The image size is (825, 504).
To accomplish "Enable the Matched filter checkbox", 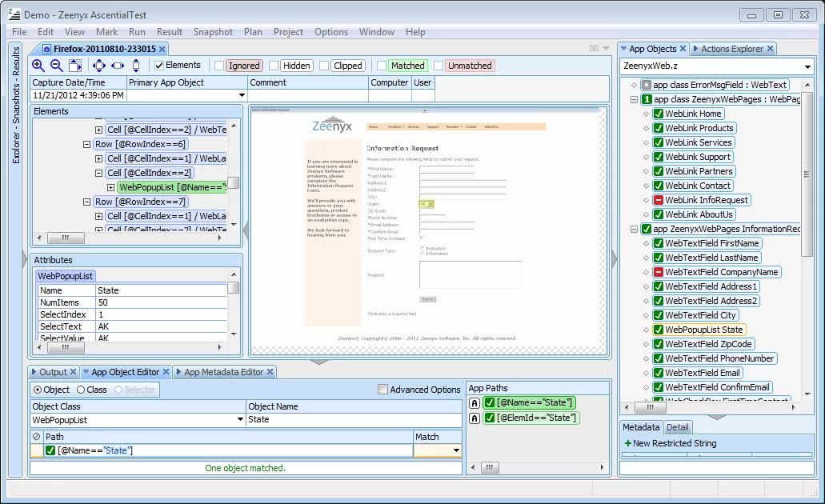I will (382, 66).
